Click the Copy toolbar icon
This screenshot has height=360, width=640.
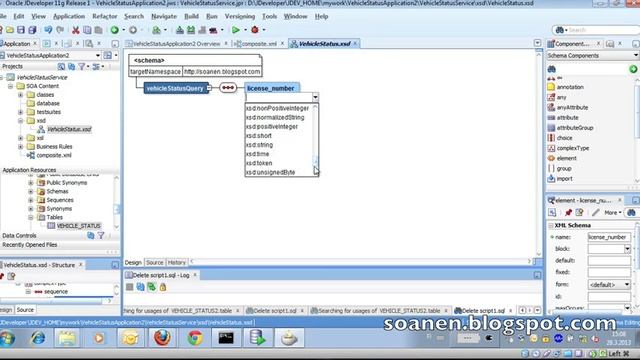coord(87,30)
